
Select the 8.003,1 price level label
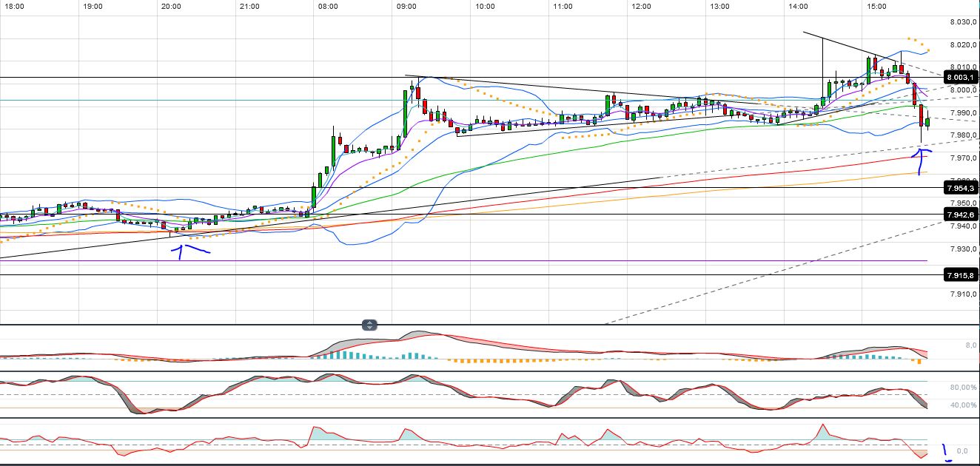[960, 77]
